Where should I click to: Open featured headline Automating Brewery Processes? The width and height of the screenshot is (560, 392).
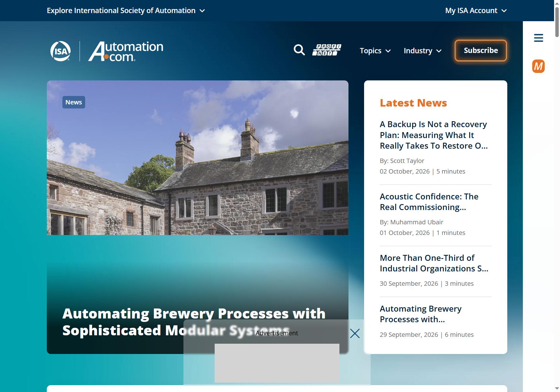194,322
